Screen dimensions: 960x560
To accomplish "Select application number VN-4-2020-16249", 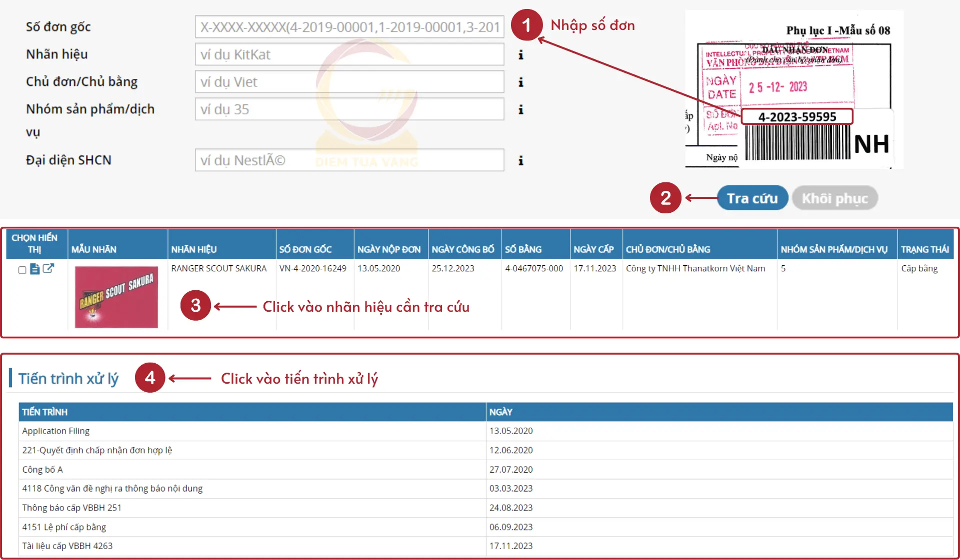I will pyautogui.click(x=313, y=268).
